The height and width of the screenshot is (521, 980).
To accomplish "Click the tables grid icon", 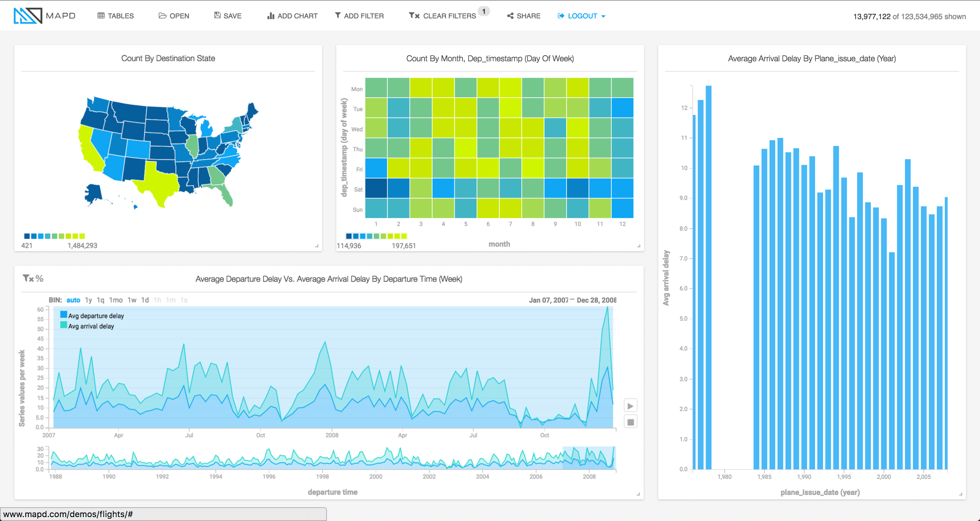I will 101,16.
